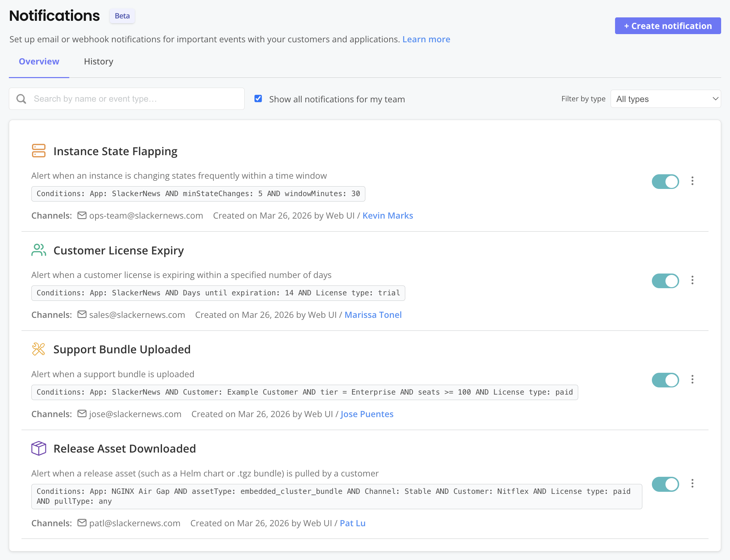Click the Release Asset Downloaded package icon

tap(39, 448)
